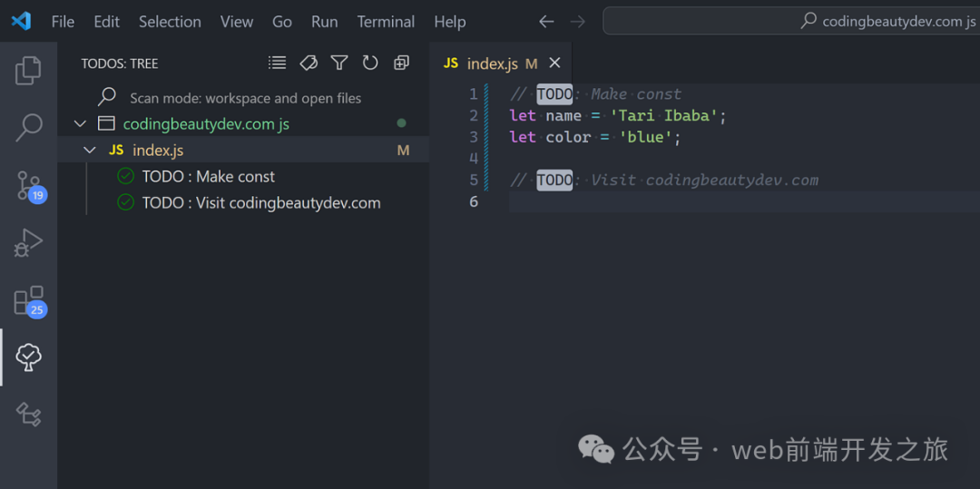980x489 pixels.
Task: Click the refresh icon in TODOS header
Action: click(x=370, y=63)
